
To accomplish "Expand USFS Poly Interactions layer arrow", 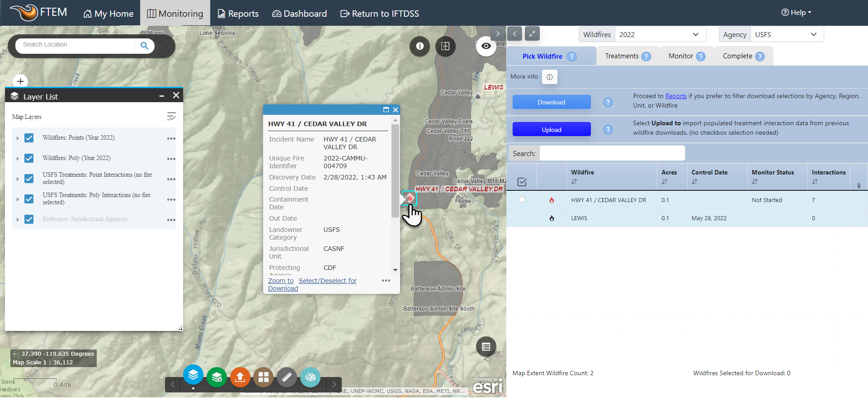I will pos(18,199).
